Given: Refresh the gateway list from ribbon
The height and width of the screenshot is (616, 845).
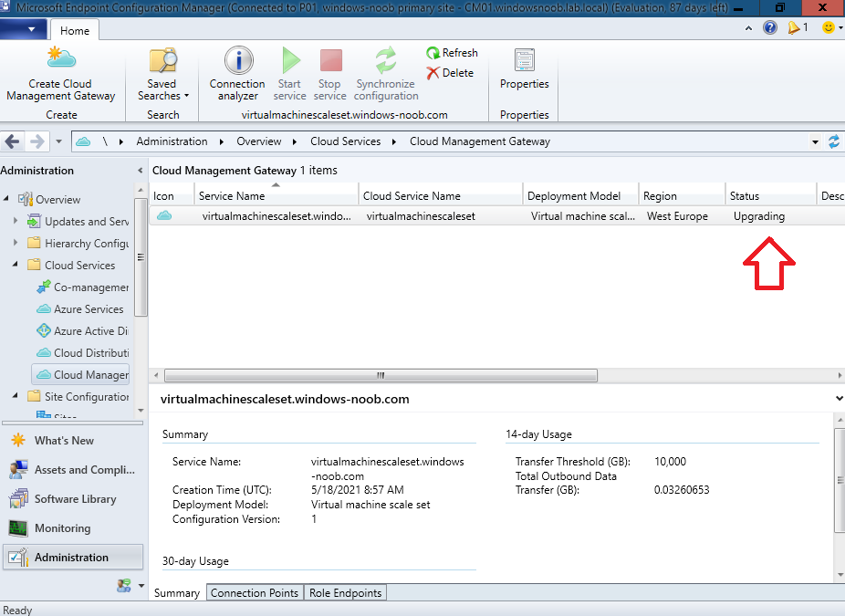Looking at the screenshot, I should point(452,53).
